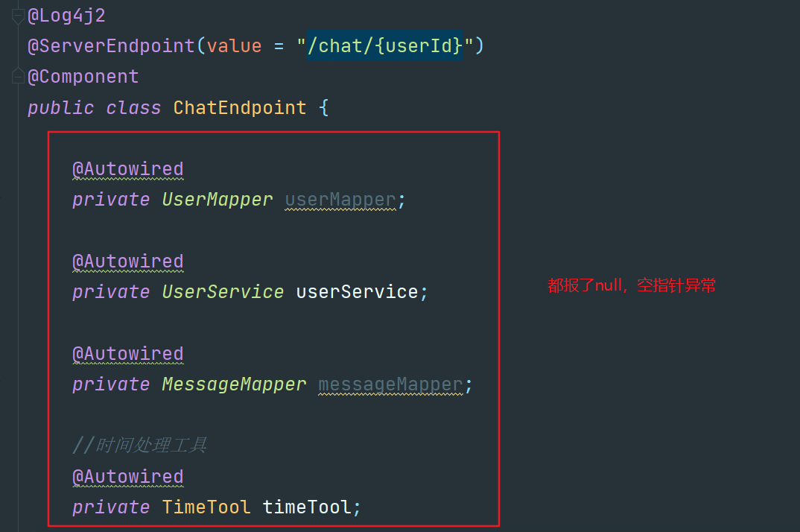Click the underlined userMapper field name

tap(340, 199)
